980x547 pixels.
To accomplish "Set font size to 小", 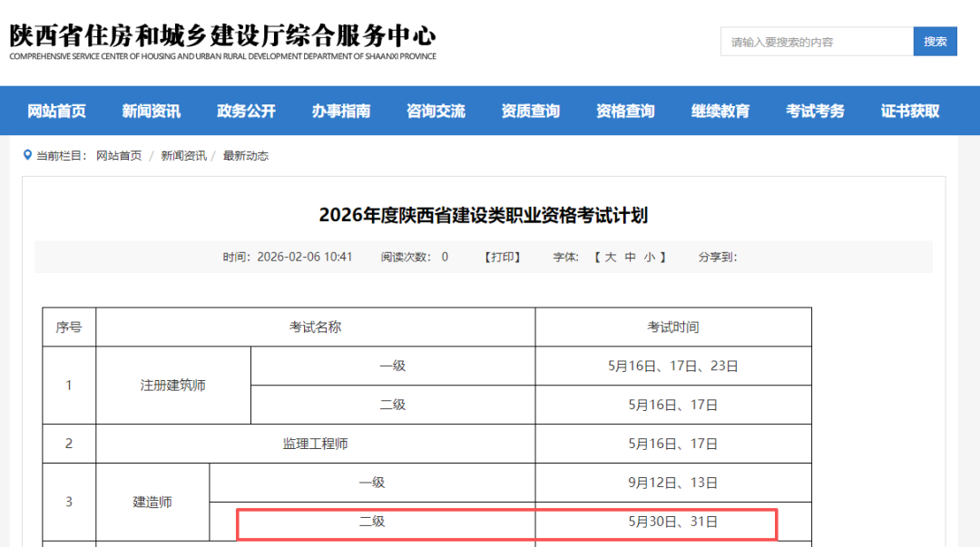I will tap(650, 258).
